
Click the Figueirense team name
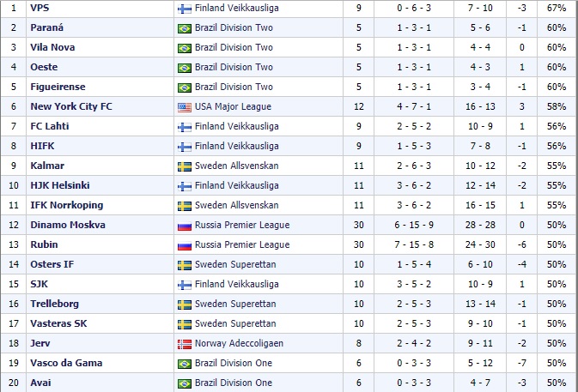coord(58,87)
